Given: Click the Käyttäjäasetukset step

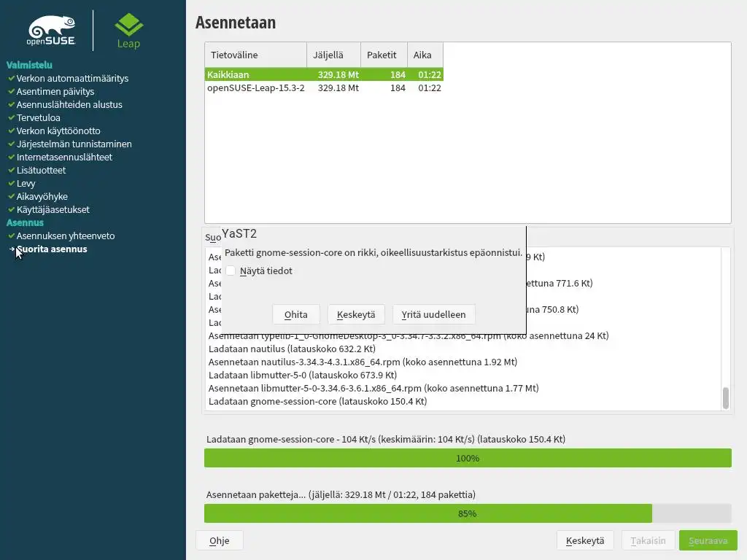Looking at the screenshot, I should pyautogui.click(x=53, y=209).
